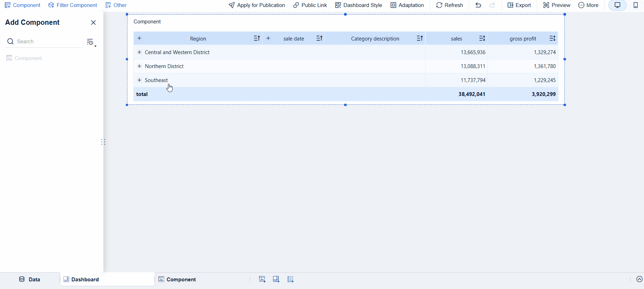The width and height of the screenshot is (644, 289).
Task: Add a new chart component from bottom bar
Action: click(x=262, y=279)
